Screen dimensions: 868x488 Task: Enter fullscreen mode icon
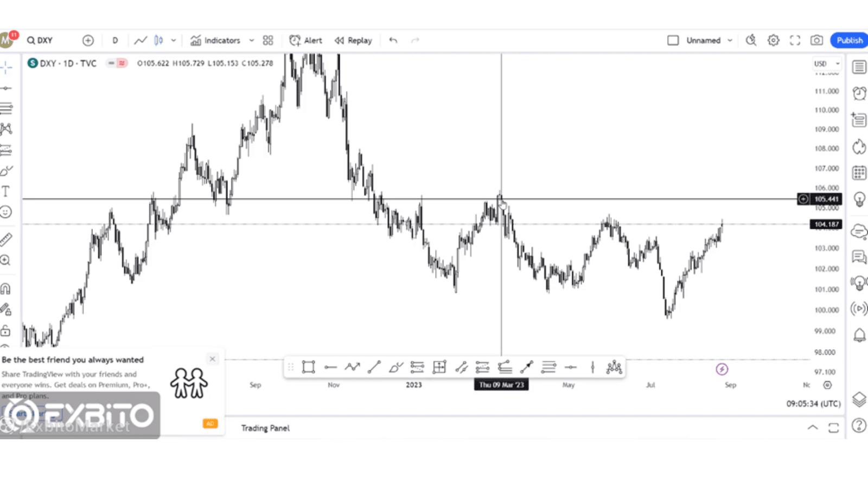click(x=795, y=41)
